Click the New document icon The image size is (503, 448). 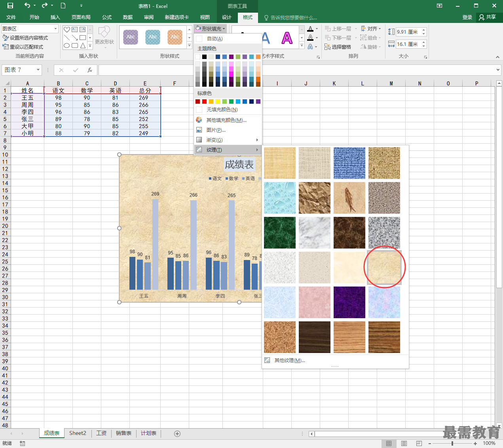tap(63, 6)
